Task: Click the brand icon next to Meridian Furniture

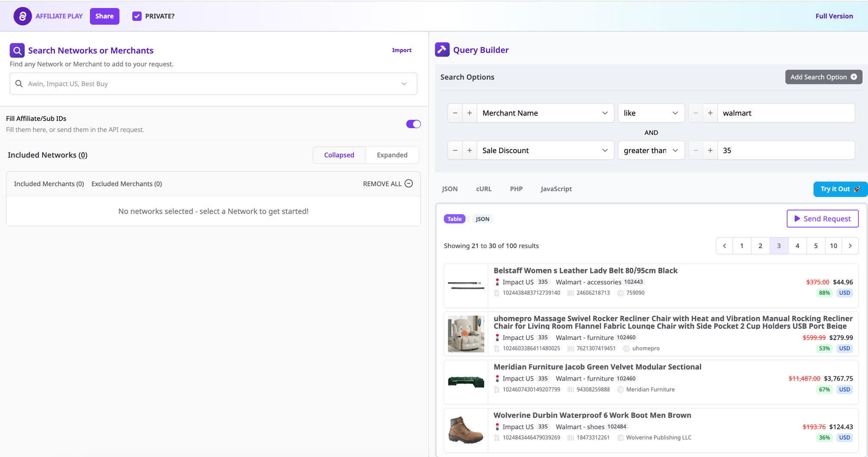Action: point(621,390)
